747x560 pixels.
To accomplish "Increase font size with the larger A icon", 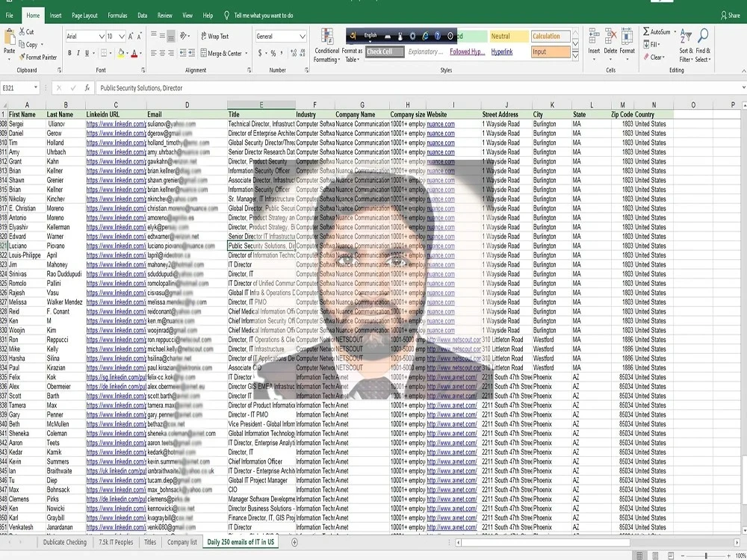I will pyautogui.click(x=131, y=36).
